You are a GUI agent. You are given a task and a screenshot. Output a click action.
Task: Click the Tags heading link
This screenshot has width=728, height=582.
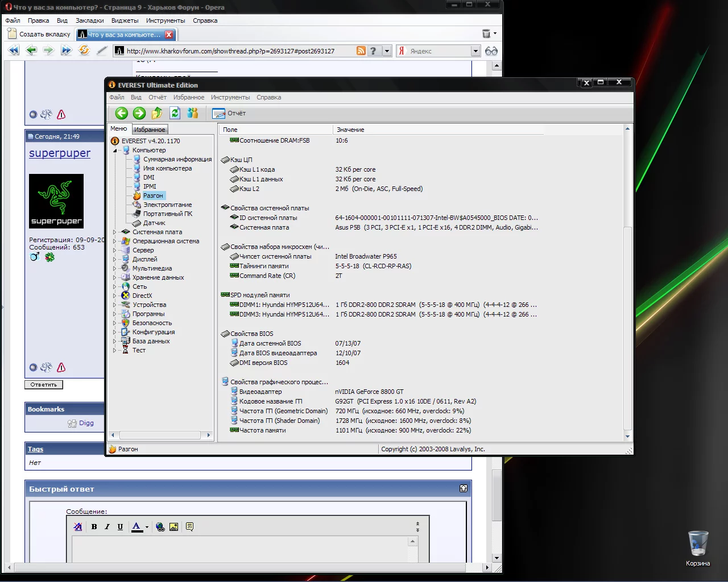pyautogui.click(x=35, y=449)
